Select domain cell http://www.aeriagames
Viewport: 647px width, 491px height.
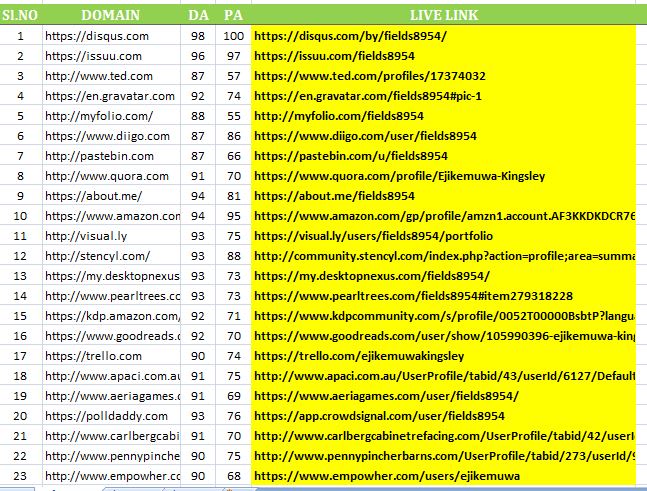tap(111, 396)
